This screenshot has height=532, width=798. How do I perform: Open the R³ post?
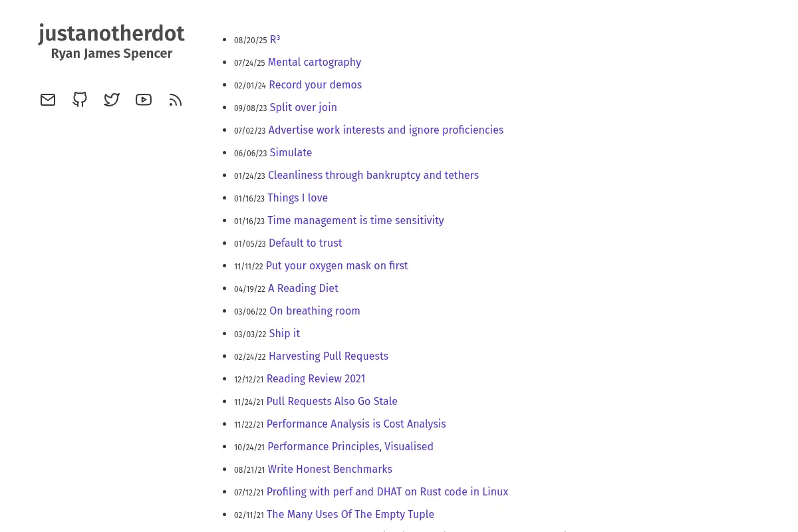(275, 40)
